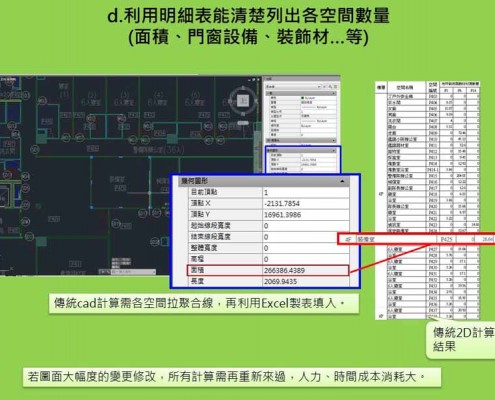The image size is (495, 400).
Task: Collapse the enlarged 幾何圖形 section arrow
Action: click(342, 181)
